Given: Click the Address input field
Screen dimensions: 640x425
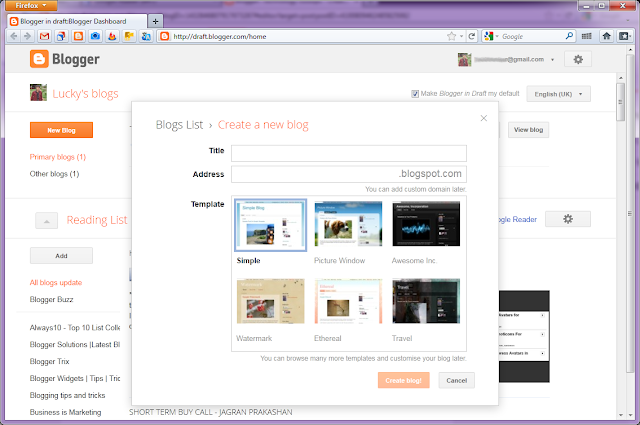Looking at the screenshot, I should point(349,174).
